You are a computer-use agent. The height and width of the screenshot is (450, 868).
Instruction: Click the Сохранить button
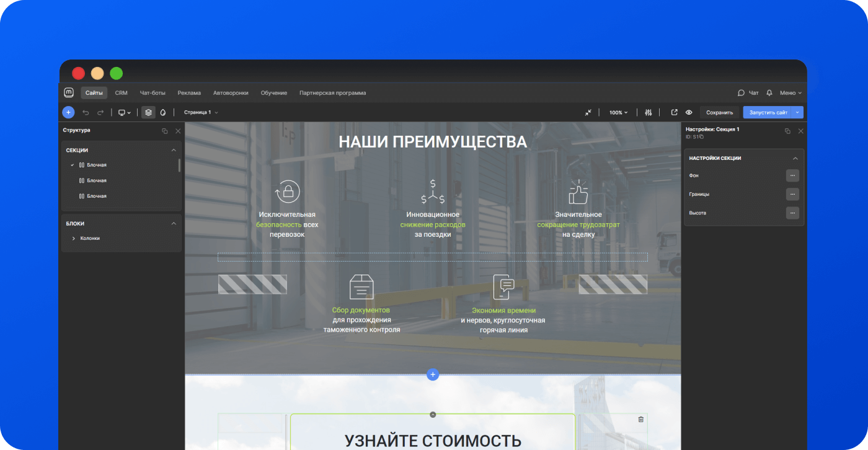point(719,112)
